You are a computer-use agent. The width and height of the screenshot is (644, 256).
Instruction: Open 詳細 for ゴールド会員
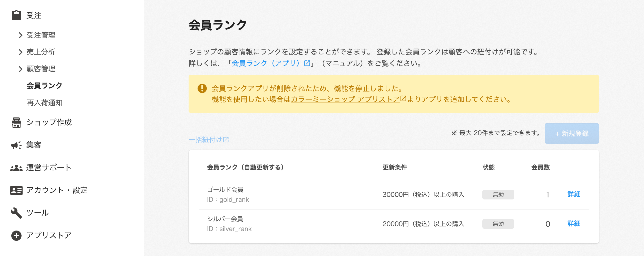pos(574,194)
